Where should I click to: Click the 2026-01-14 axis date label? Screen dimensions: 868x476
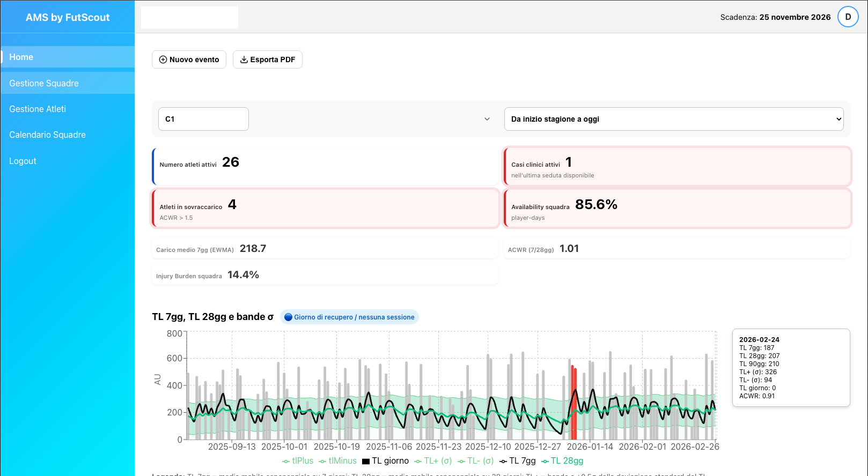[x=590, y=447]
